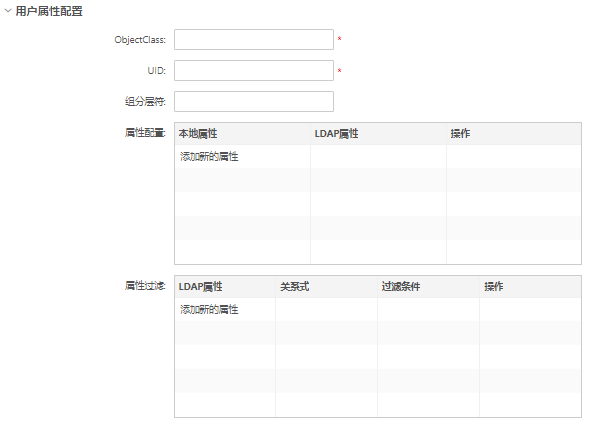This screenshot has width=592, height=426.
Task: Click the 用户属性配置 section title
Action: (49, 11)
